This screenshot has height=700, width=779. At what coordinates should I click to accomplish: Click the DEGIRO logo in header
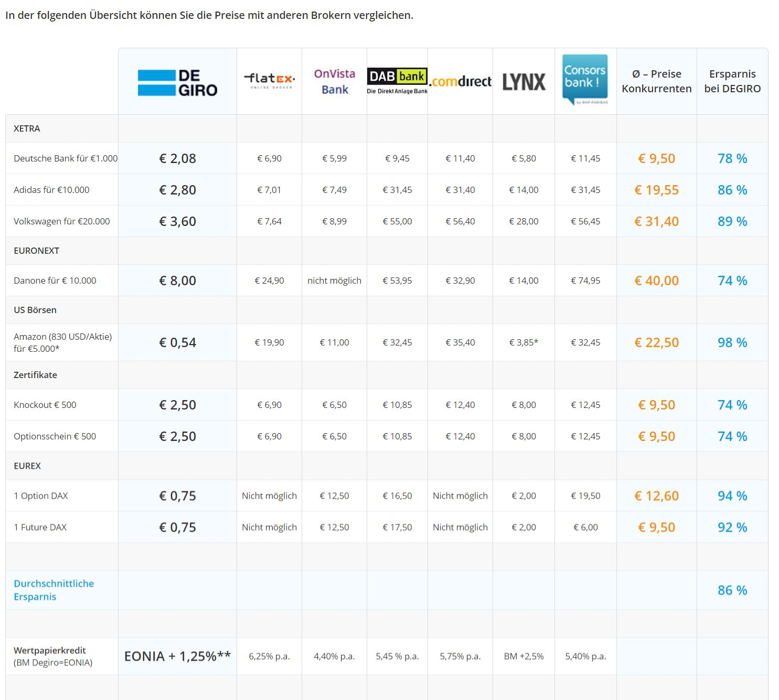(x=177, y=83)
